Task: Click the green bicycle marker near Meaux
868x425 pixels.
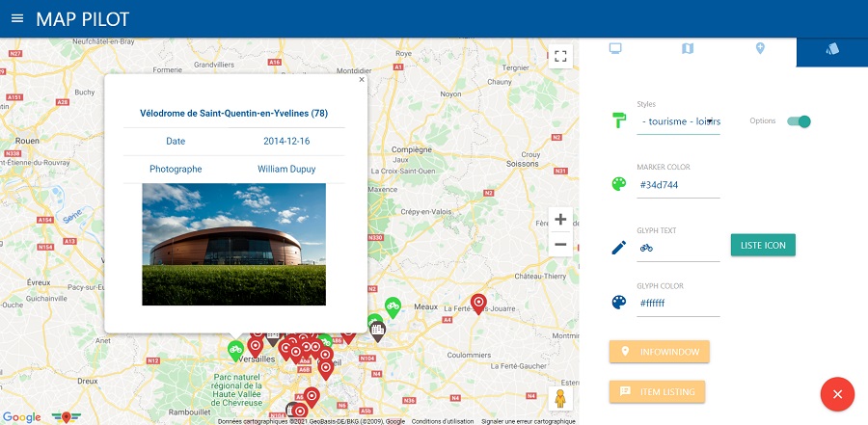Action: point(393,306)
